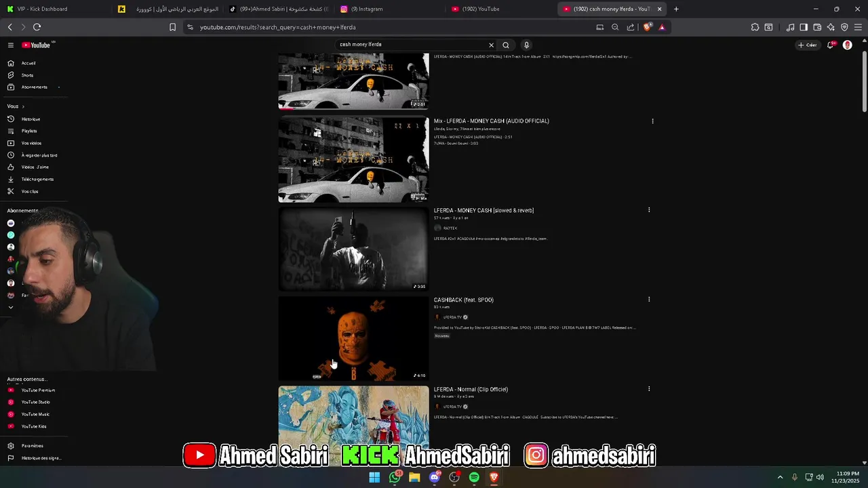
Task: Expand more subscriptions with the down chevron
Action: pyautogui.click(x=11, y=307)
